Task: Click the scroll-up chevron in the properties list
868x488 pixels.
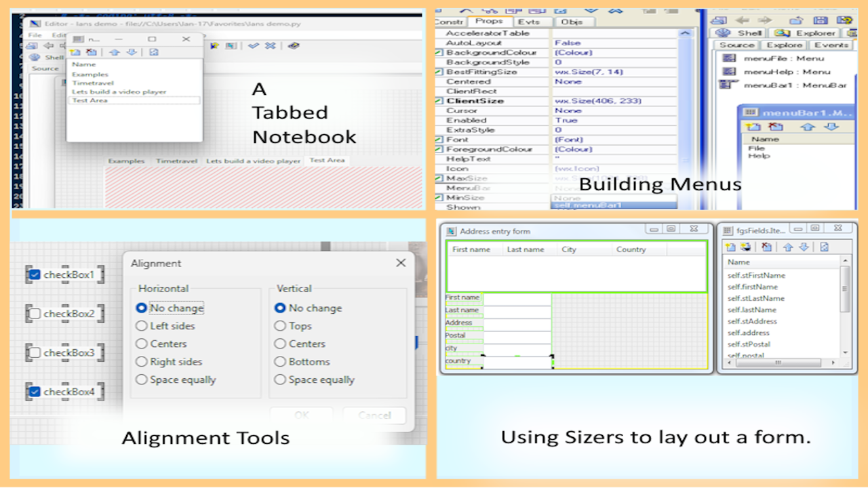Action: click(x=685, y=33)
